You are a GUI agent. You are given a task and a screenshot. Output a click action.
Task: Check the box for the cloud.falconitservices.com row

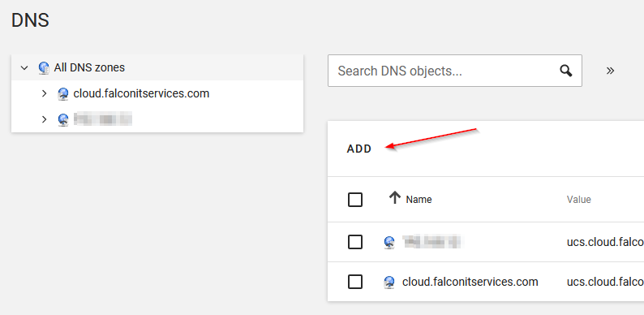point(355,282)
